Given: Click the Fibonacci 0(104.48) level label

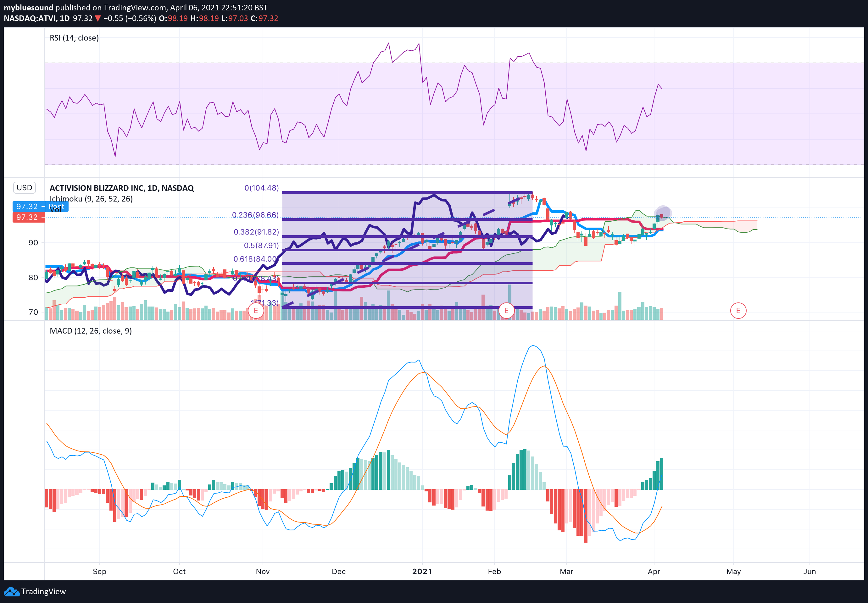Looking at the screenshot, I should 261,188.
